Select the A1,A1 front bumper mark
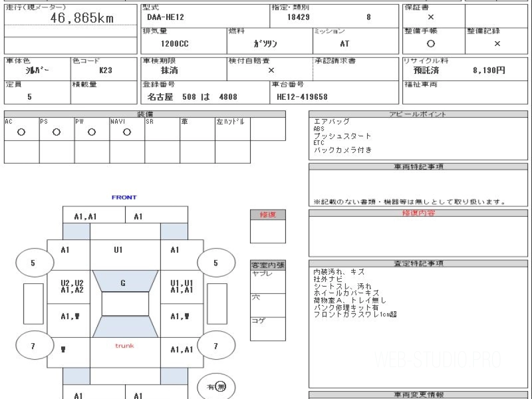Screen dimensions: 532x399 (86, 216)
